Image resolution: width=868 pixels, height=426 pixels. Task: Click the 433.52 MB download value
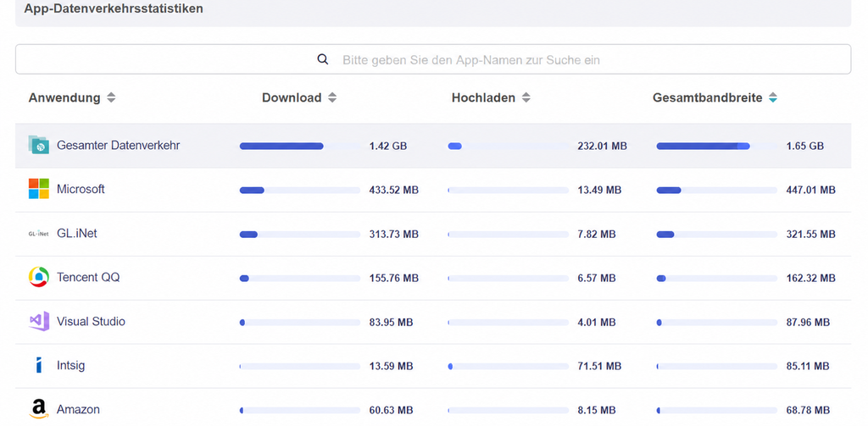[x=394, y=191]
